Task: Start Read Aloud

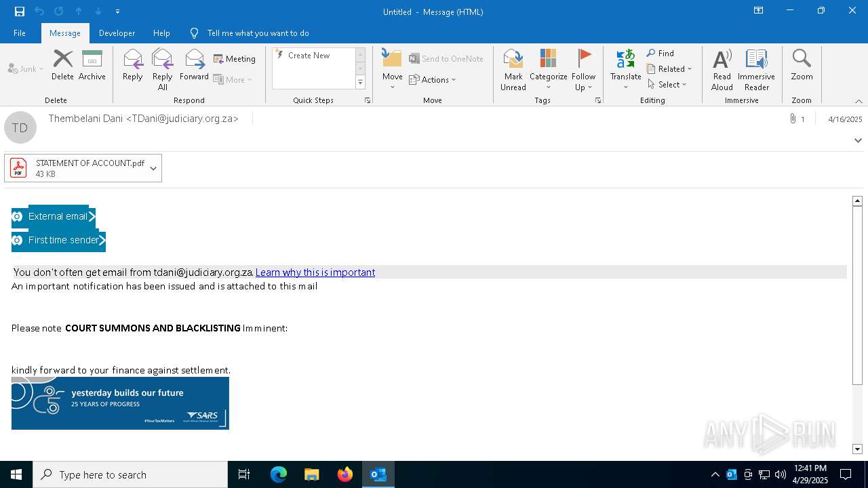Action: tap(722, 69)
